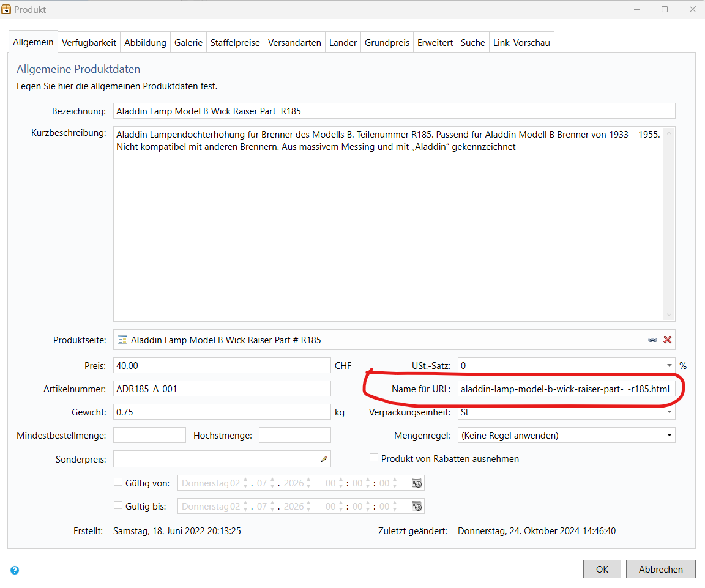Screen dimensions: 705x588
Task: Click minutes stepper of Gültig bis time
Action: click(368, 507)
